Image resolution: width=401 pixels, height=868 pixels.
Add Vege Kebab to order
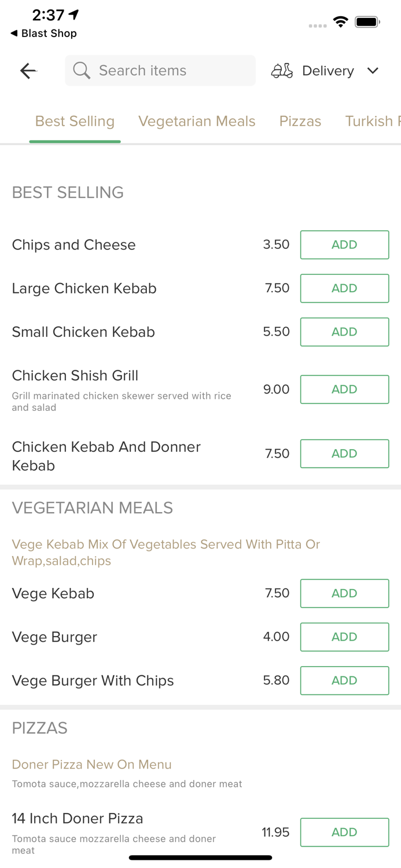[x=344, y=593]
